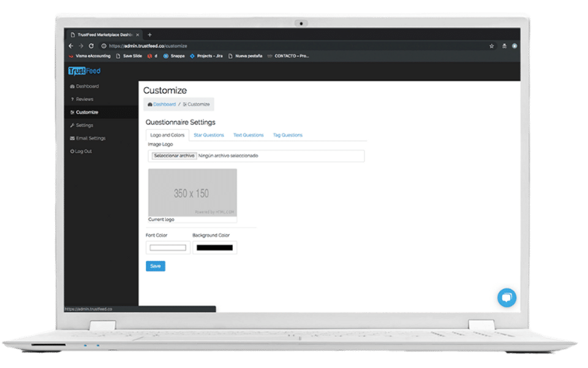The width and height of the screenshot is (588, 368).
Task: Open the browser profile avatar icon
Action: click(514, 46)
